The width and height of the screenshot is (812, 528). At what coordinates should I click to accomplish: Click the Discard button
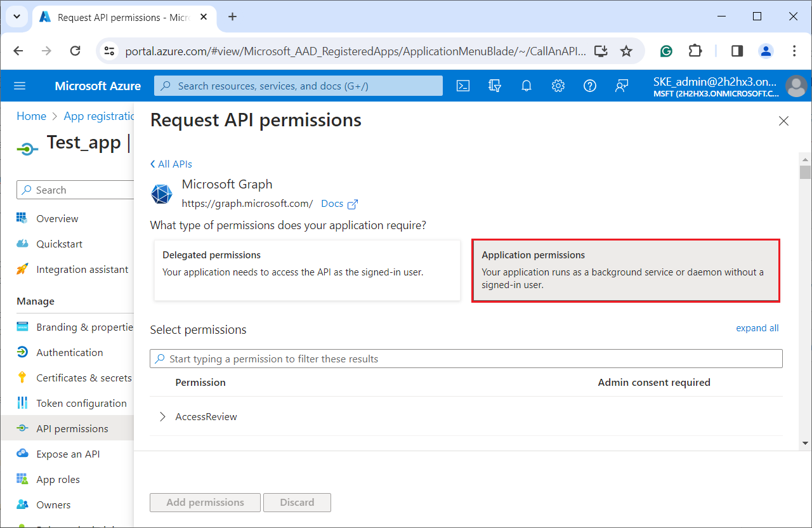[297, 503]
